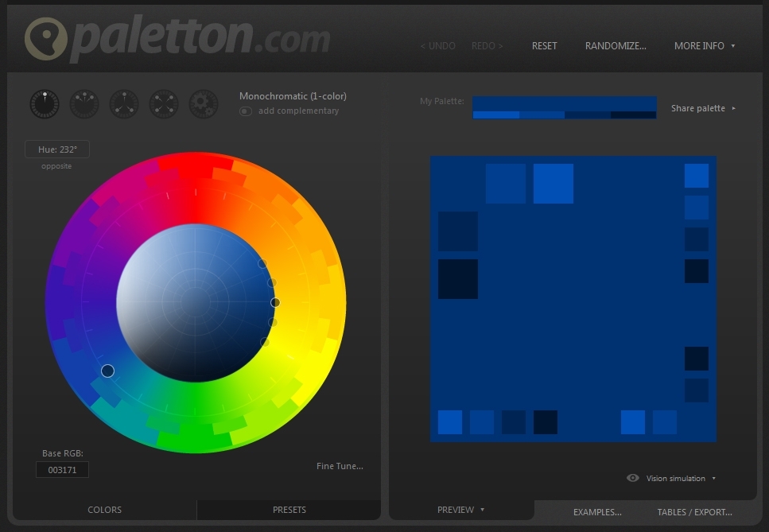This screenshot has height=532, width=769.
Task: Toggle the Vision simulation eye icon
Action: (633, 478)
